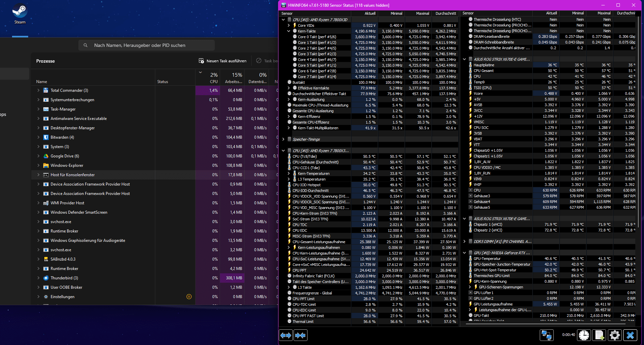Expand Kern-Temperaturen subgroup
Viewport: 644px width, 345px height.
(289, 174)
